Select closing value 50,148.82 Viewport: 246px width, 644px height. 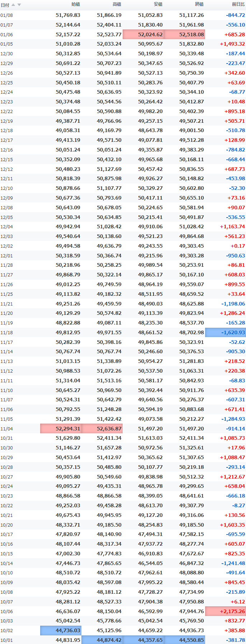pyautogui.click(x=191, y=179)
